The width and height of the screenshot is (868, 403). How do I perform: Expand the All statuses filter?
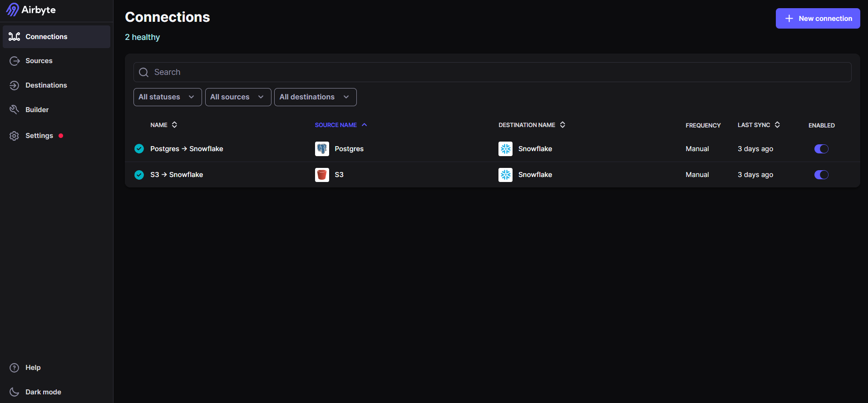point(168,97)
